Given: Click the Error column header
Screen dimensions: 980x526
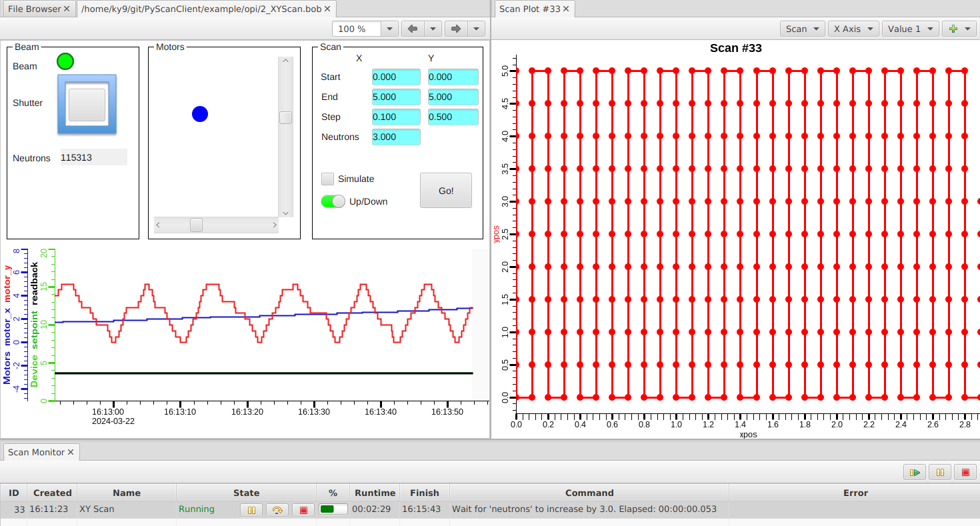Looking at the screenshot, I should [x=855, y=493].
